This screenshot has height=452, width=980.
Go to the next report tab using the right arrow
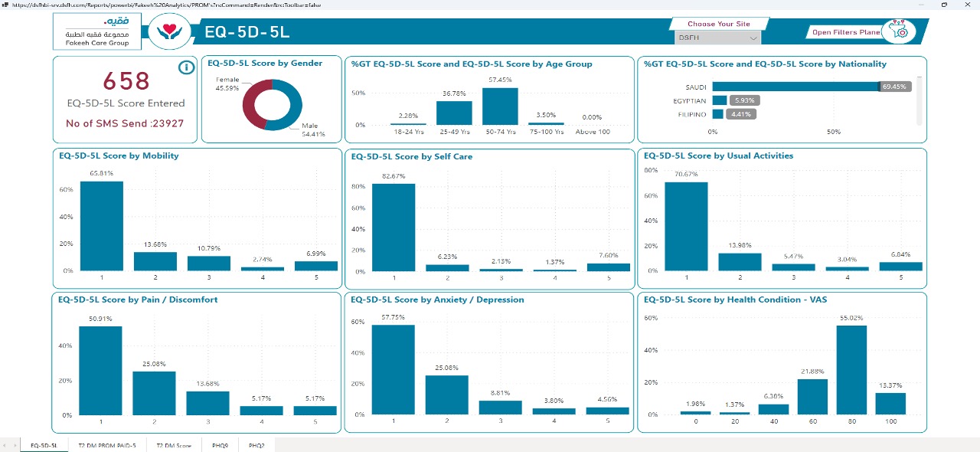point(15,445)
